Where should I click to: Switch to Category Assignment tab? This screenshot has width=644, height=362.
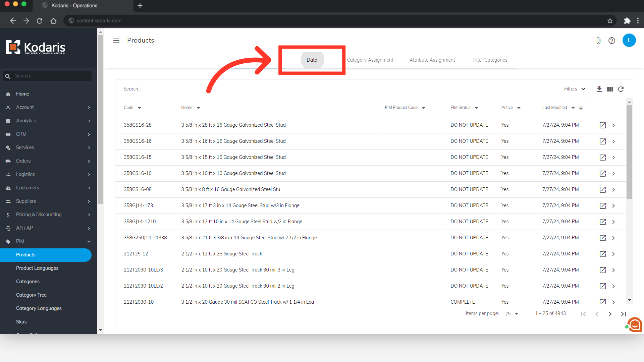370,60
